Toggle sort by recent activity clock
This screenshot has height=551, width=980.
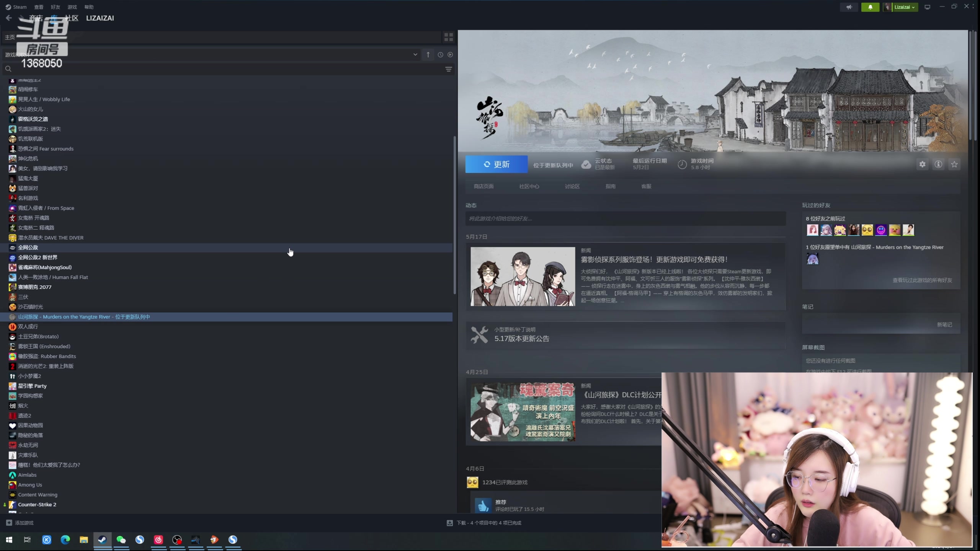coord(440,55)
